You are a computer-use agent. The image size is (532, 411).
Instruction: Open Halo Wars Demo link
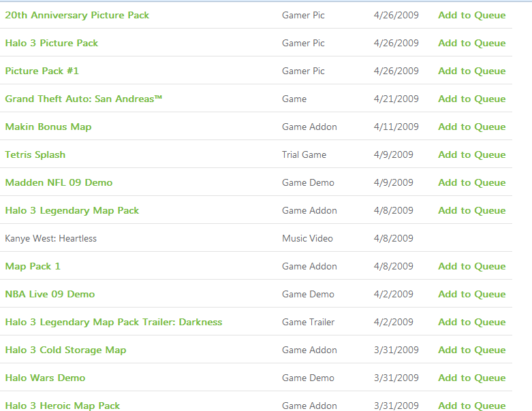(x=45, y=378)
